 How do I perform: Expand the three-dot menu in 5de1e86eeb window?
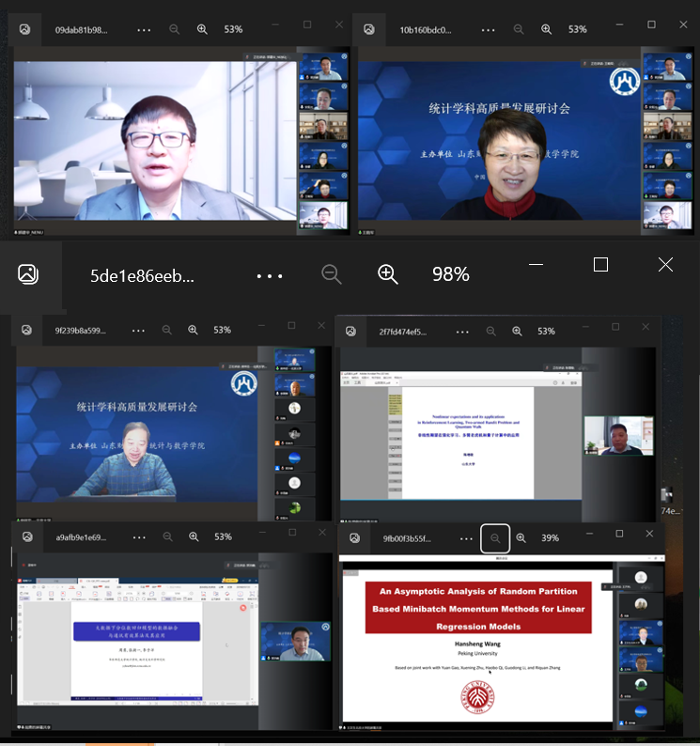[x=269, y=275]
